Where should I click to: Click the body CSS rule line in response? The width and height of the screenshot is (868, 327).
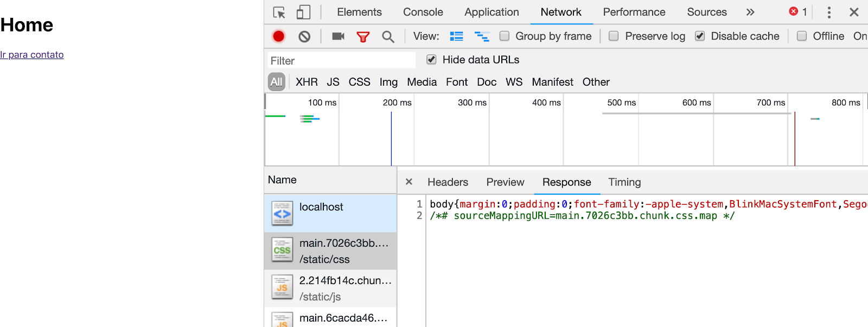[x=648, y=204]
